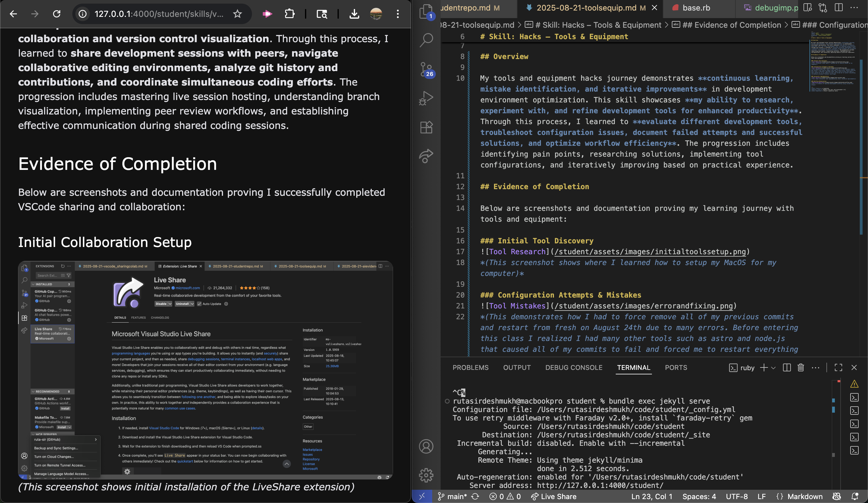Screen dimensions: 868x503
Task: Follow the initialtoolssetup.png link in editor
Action: (650, 252)
